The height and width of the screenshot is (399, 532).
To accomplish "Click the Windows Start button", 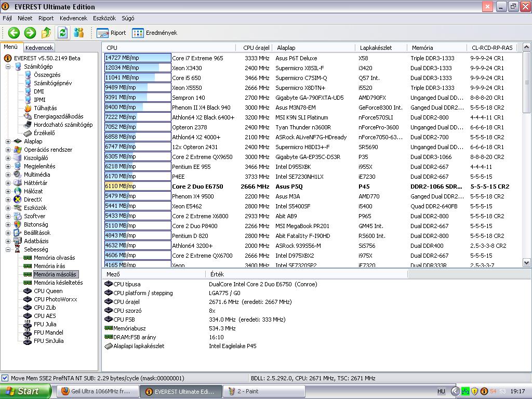I will [x=26, y=391].
